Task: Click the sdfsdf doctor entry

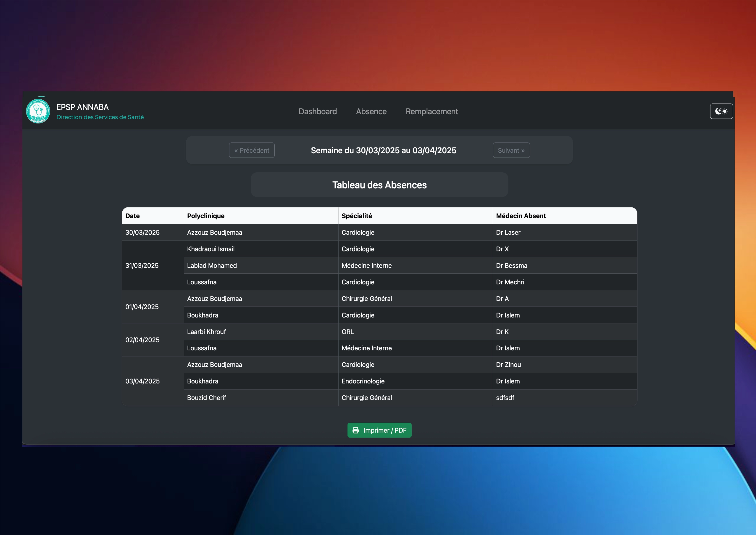Action: point(505,398)
